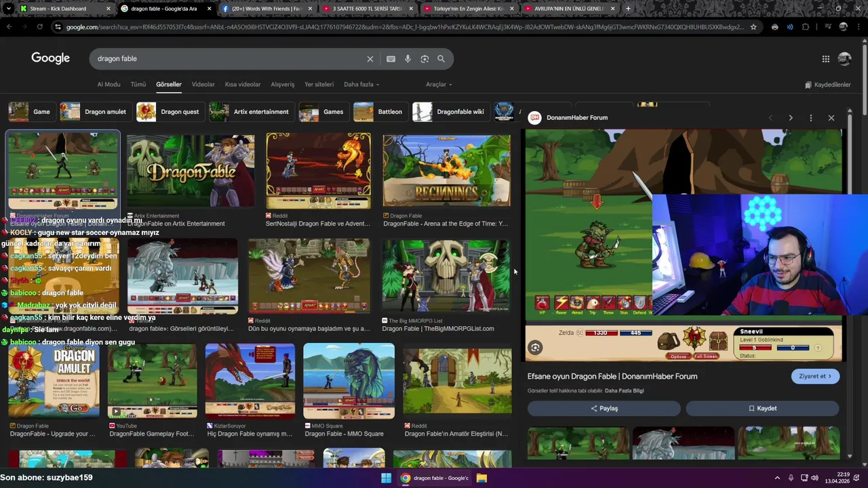The height and width of the screenshot is (488, 868).
Task: Start voice search with the microphone icon
Action: [408, 59]
